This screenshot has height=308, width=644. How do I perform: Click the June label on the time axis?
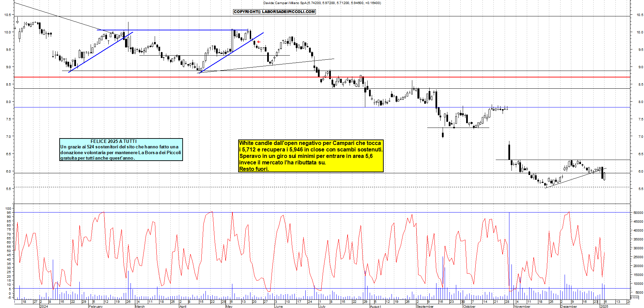pos(278,306)
